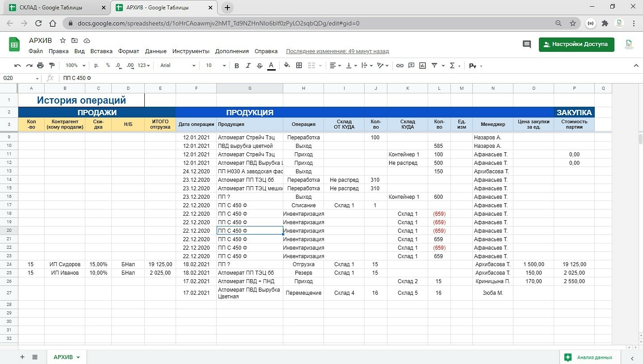Decrease decimal places

pyautogui.click(x=118, y=66)
